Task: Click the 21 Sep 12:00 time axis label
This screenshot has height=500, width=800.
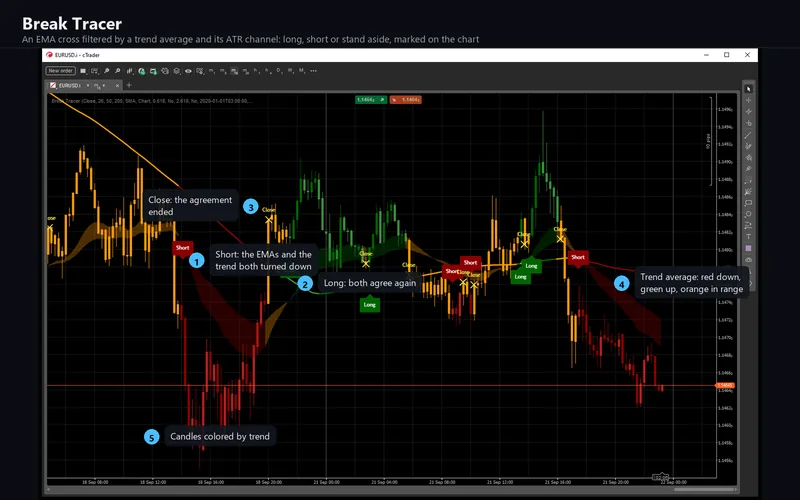Action: [x=500, y=482]
